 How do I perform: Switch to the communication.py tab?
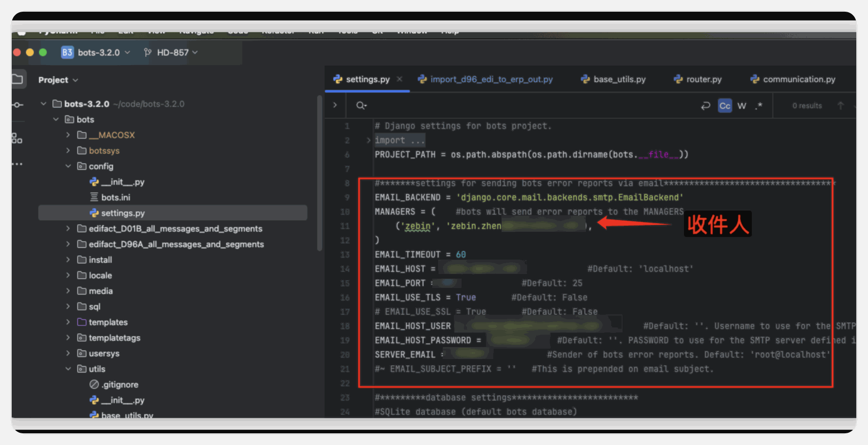793,80
